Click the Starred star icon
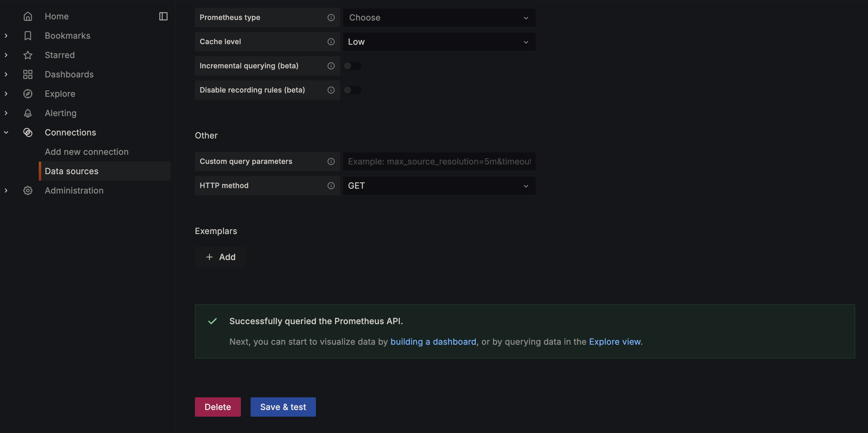The image size is (868, 433). coord(28,55)
